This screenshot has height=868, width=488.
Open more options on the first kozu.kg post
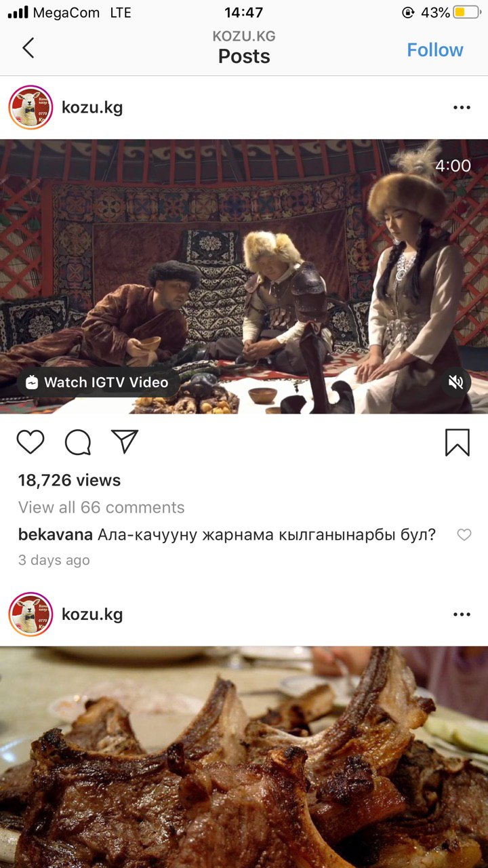click(x=462, y=108)
